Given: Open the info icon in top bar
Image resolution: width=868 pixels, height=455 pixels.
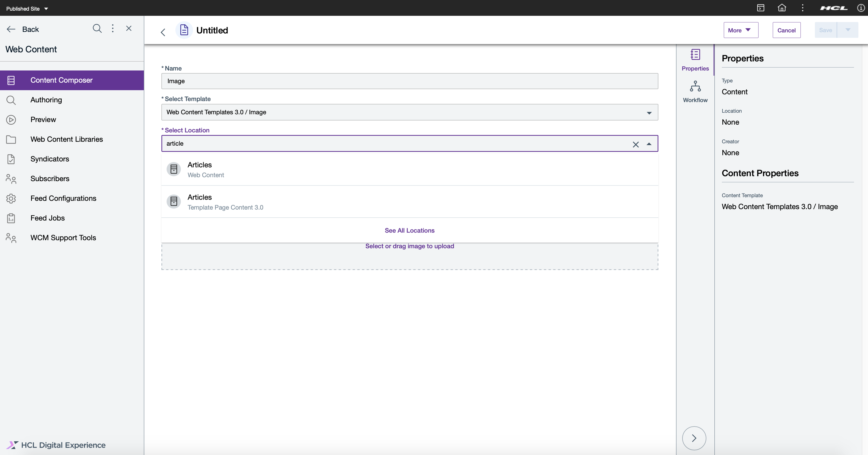Looking at the screenshot, I should point(860,8).
